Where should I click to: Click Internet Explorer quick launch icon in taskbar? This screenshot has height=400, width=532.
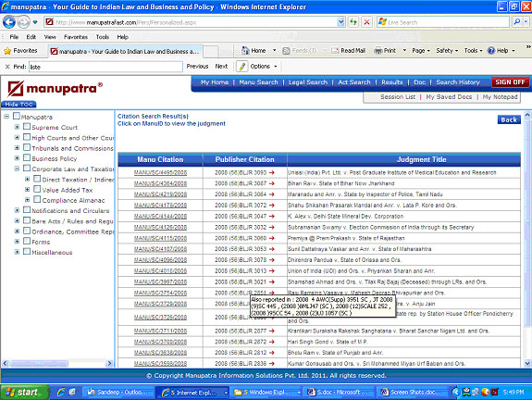[x=61, y=393]
